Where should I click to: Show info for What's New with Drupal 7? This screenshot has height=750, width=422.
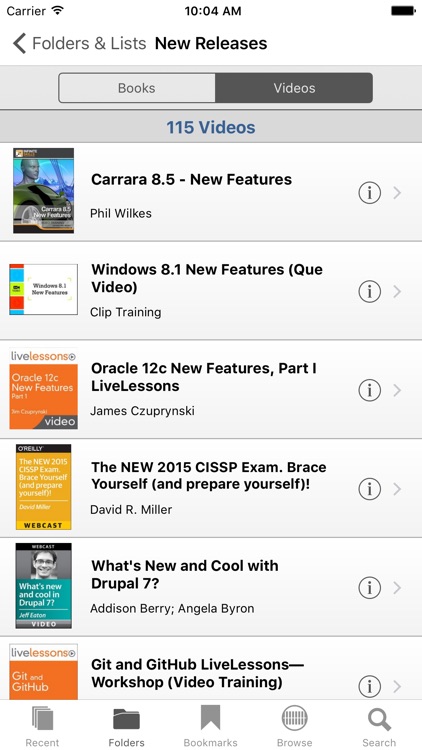[369, 587]
